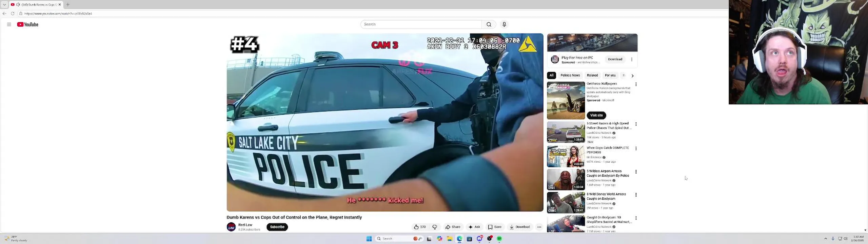The height and width of the screenshot is (244, 868).
Task: Open 10 Shoplifters Busted at Walmart title
Action: pos(609,220)
